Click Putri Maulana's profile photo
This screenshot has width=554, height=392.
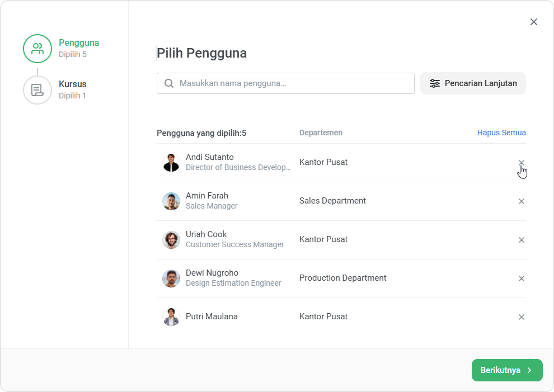pyautogui.click(x=171, y=317)
